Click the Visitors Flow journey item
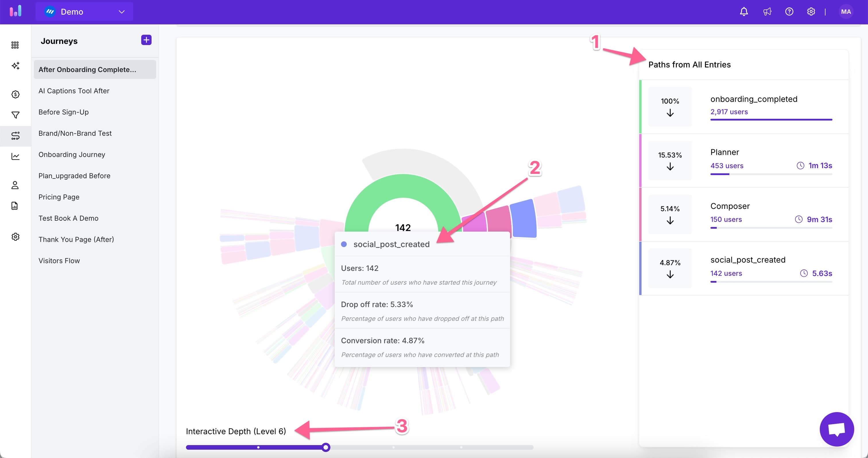Viewport: 868px width, 458px height. [x=59, y=261]
